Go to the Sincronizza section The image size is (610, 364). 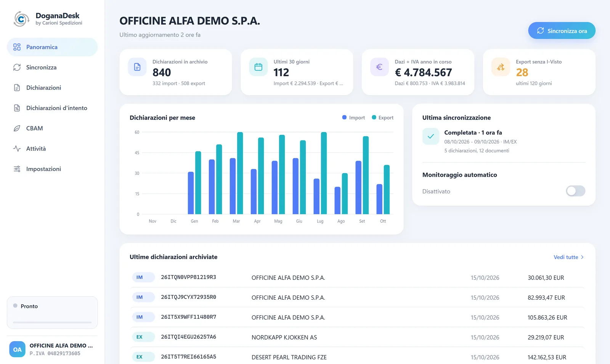(x=52, y=67)
